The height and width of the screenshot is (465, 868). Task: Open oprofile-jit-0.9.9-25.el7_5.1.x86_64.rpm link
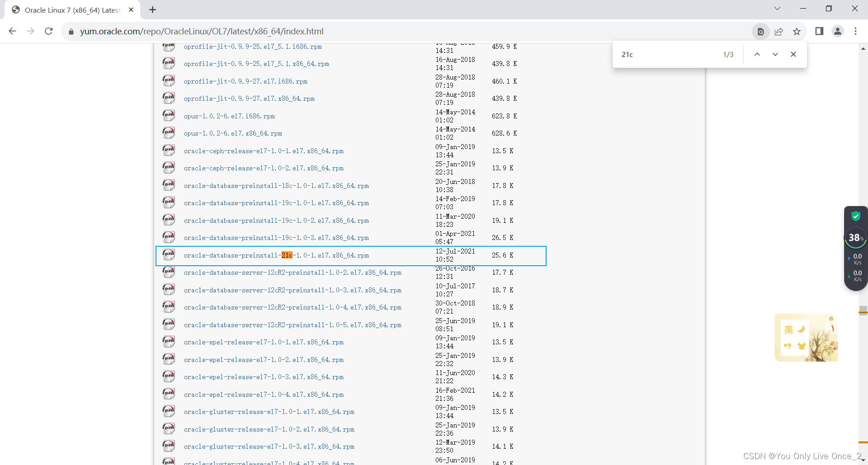coord(256,64)
